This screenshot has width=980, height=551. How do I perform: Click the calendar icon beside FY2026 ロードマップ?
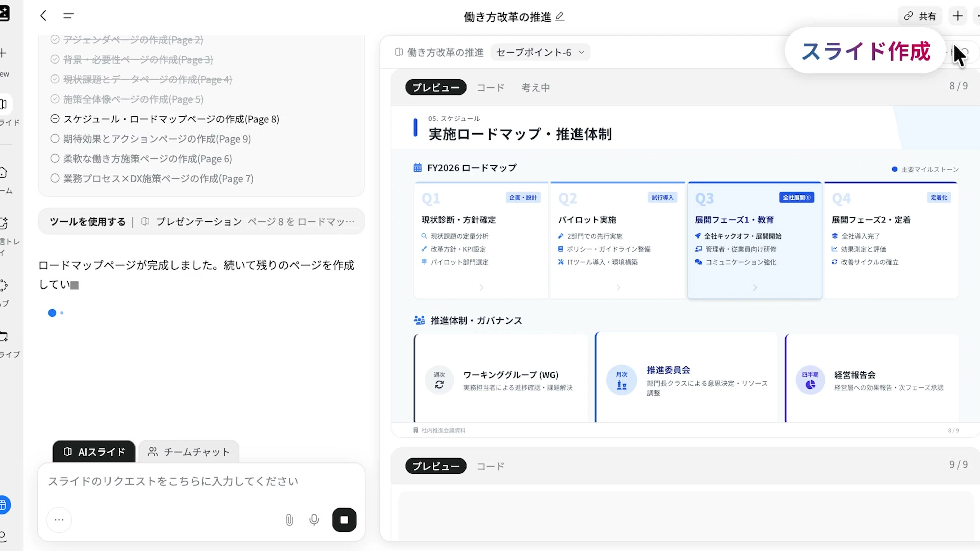tap(417, 168)
